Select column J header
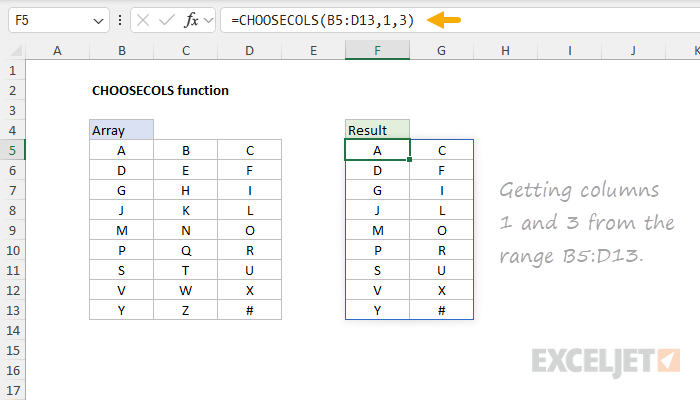 pyautogui.click(x=633, y=50)
